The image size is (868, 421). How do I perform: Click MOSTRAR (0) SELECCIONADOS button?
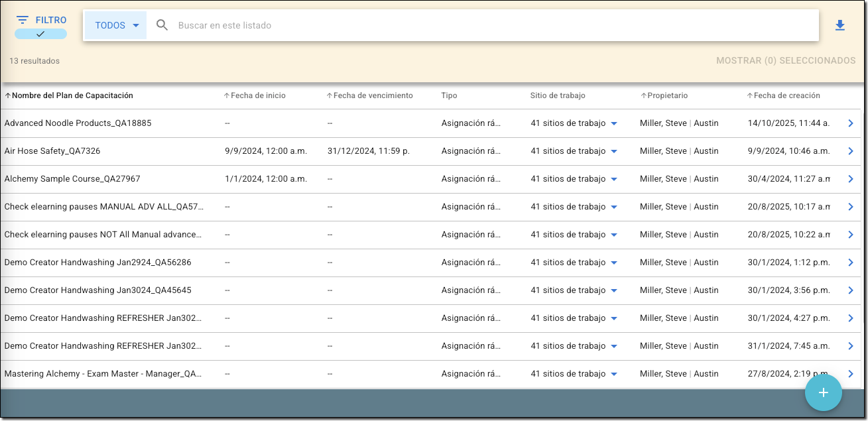[x=785, y=60]
